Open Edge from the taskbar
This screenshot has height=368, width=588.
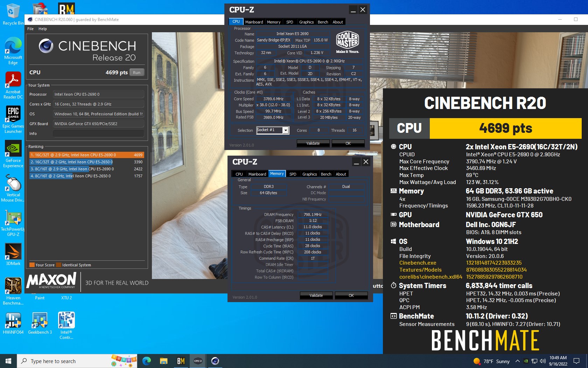(147, 361)
